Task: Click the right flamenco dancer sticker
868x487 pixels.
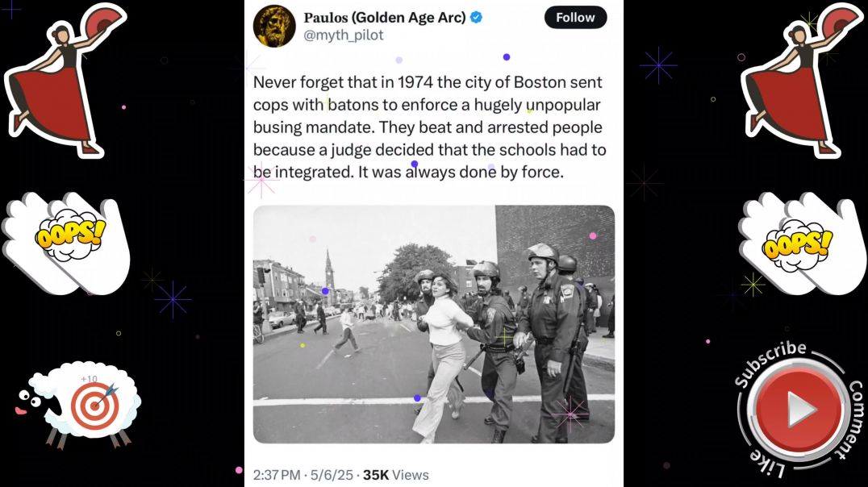Action: coord(801,81)
